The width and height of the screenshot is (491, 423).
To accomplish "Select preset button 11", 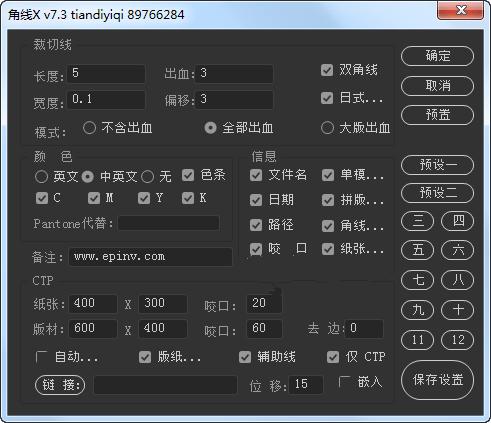I will [418, 340].
